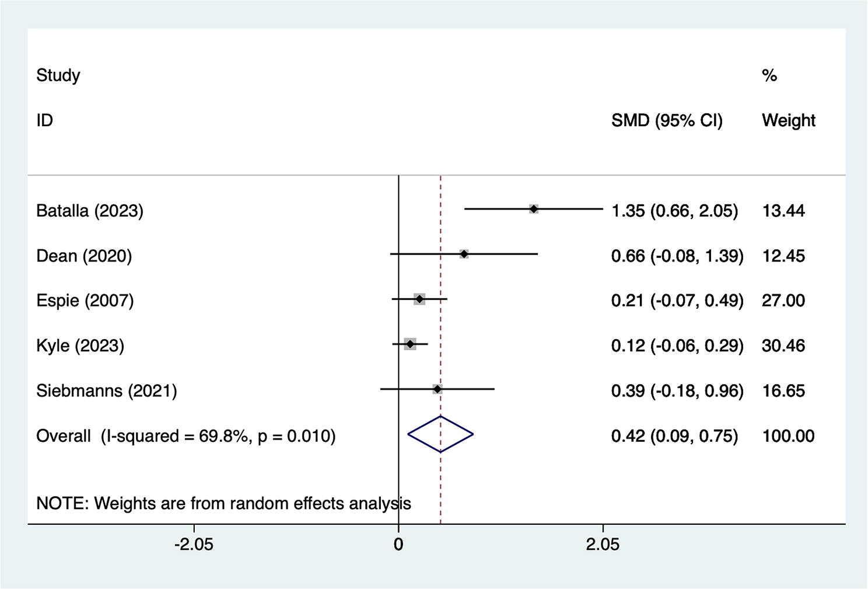The height and width of the screenshot is (589, 868).
Task: Click the Batalla (2023) study label
Action: pos(90,211)
